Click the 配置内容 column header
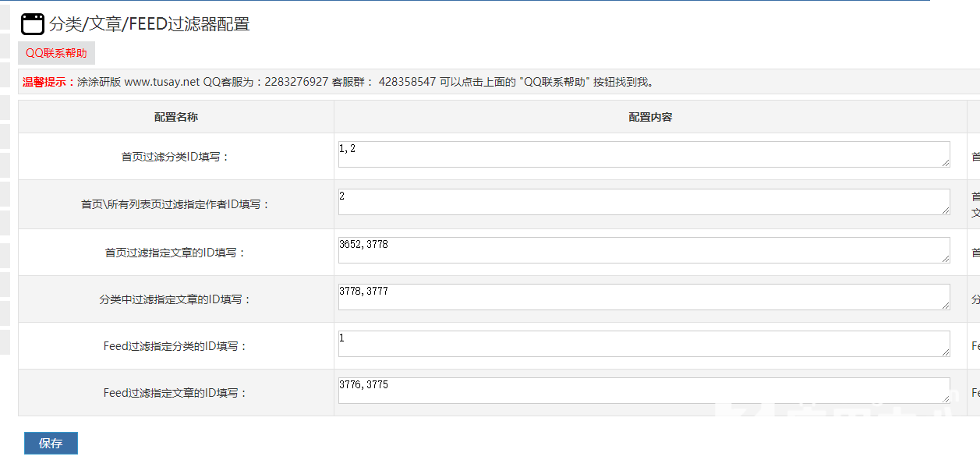Screen dimensions: 980x474 [650, 117]
